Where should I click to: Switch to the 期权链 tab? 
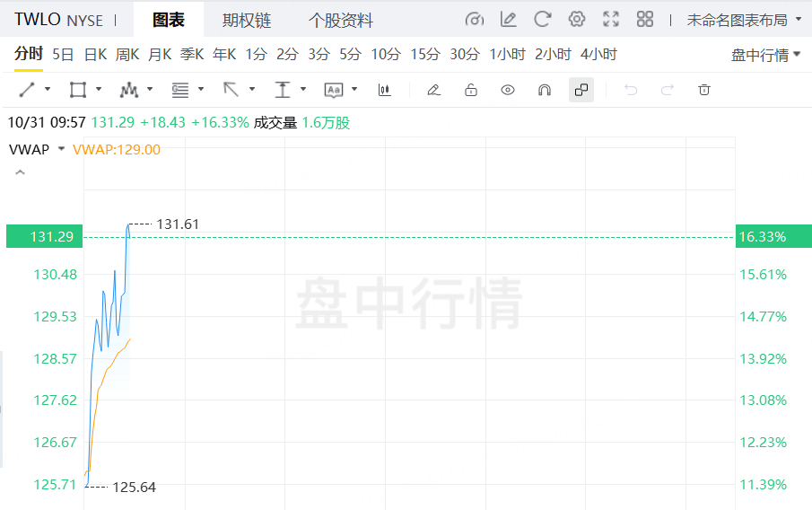(x=247, y=21)
